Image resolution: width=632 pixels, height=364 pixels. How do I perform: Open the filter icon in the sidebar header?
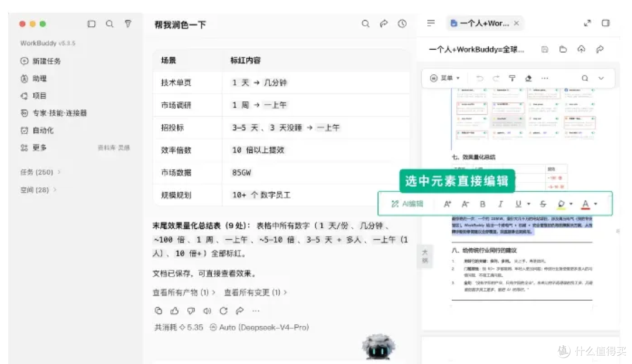(x=128, y=24)
